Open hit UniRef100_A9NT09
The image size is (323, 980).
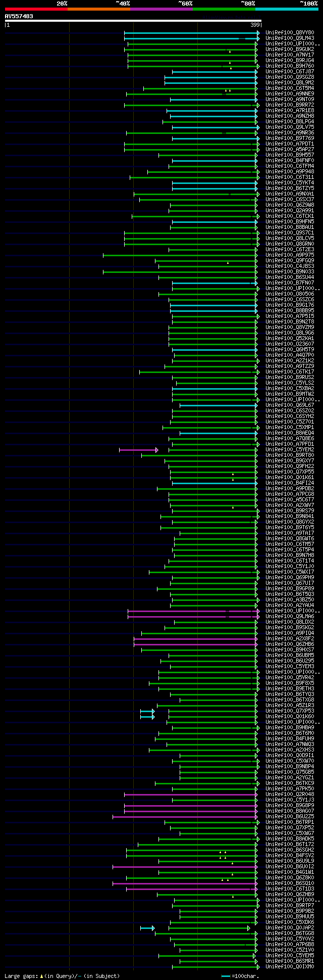pyautogui.click(x=290, y=100)
